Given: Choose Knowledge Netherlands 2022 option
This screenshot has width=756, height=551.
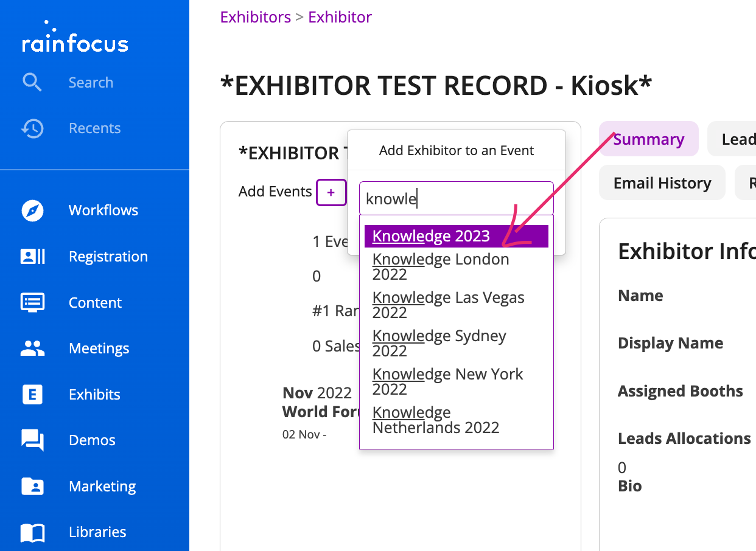Looking at the screenshot, I should [435, 420].
